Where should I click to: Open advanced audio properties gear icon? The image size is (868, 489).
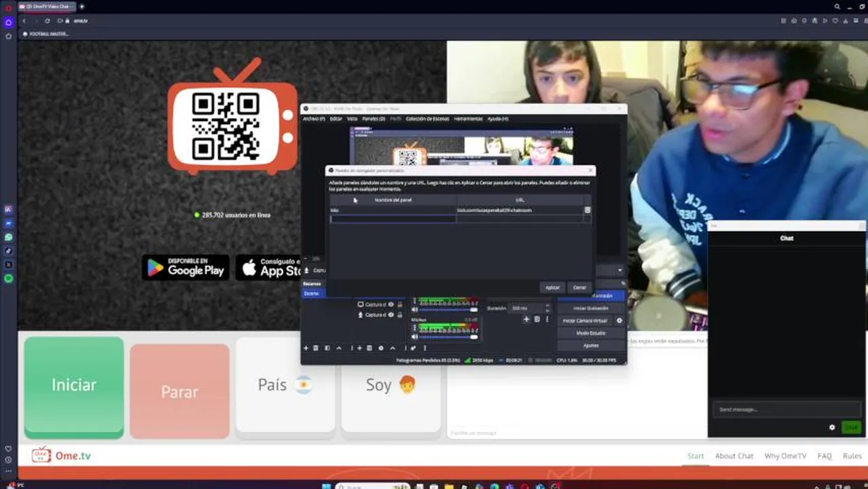coord(414,348)
